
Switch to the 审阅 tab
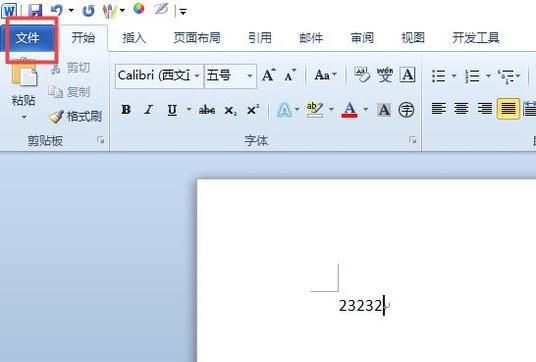(362, 38)
